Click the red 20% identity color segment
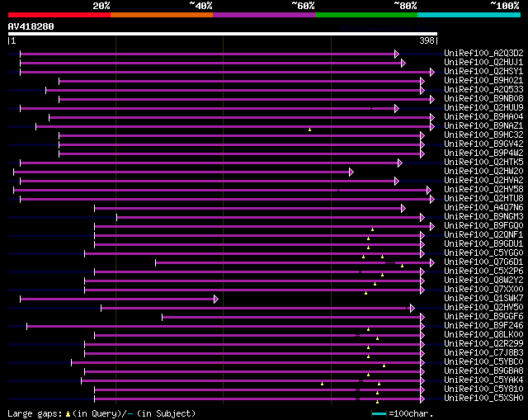528x420 pixels. [59, 15]
